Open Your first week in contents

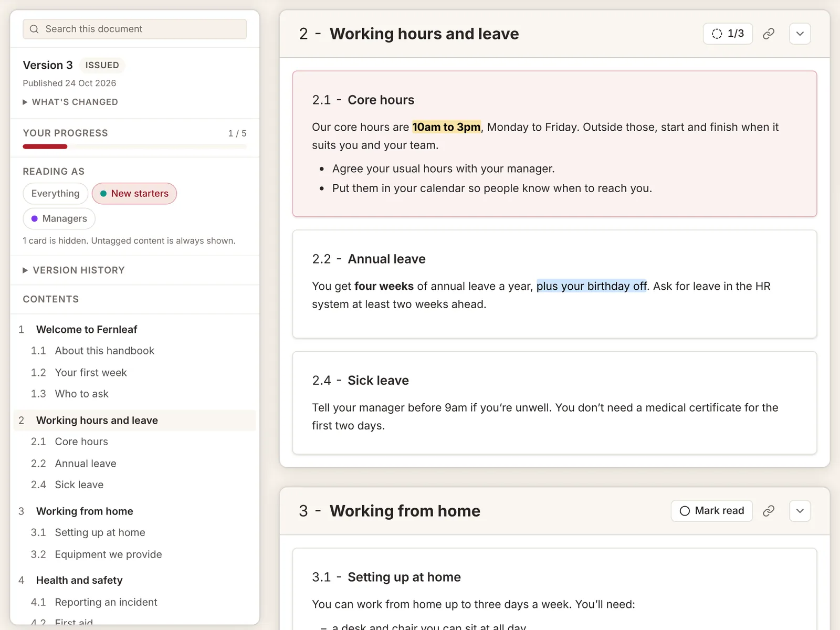coord(134,372)
